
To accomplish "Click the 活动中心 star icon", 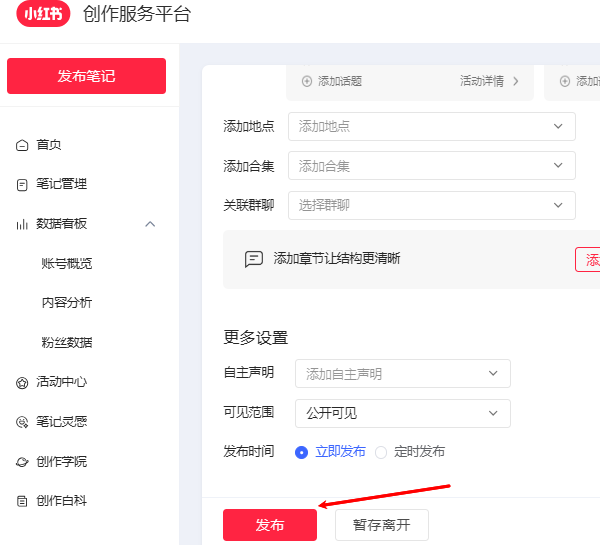I will point(22,383).
